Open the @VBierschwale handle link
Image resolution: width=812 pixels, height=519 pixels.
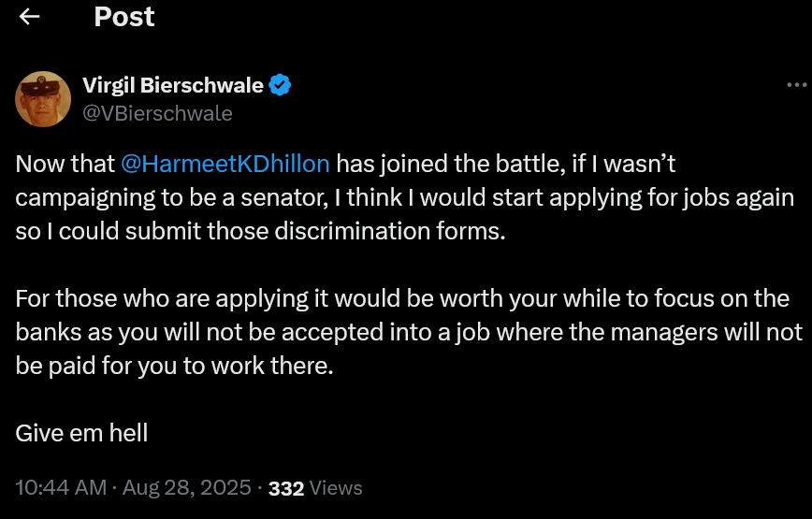[157, 113]
